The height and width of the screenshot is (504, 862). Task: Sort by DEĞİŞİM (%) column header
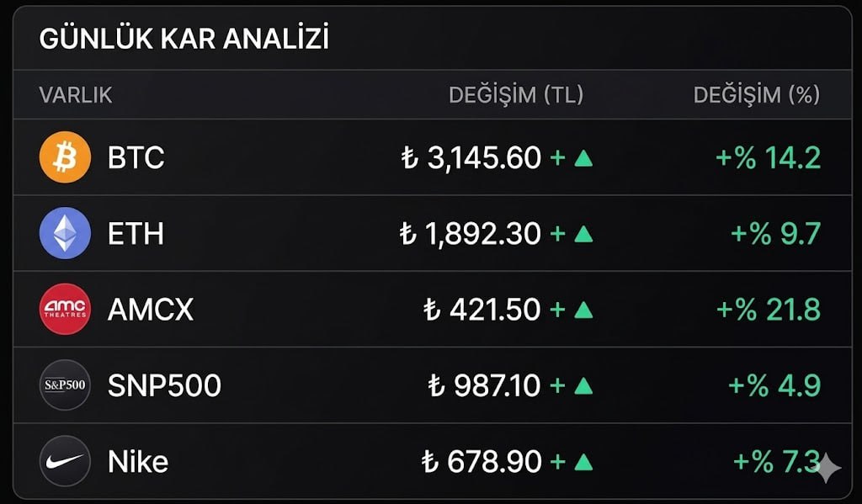tap(756, 95)
